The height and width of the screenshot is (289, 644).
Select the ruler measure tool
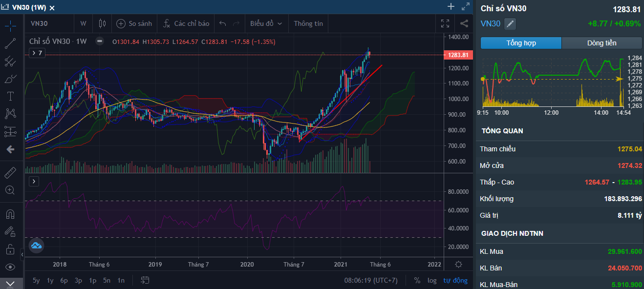tap(10, 173)
